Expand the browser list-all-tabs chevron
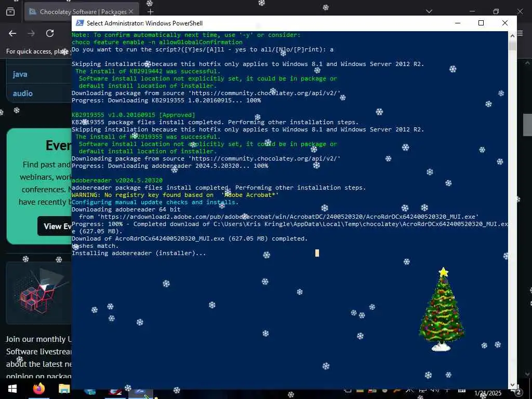Screen dimensions: 532x399 [x=429, y=11]
